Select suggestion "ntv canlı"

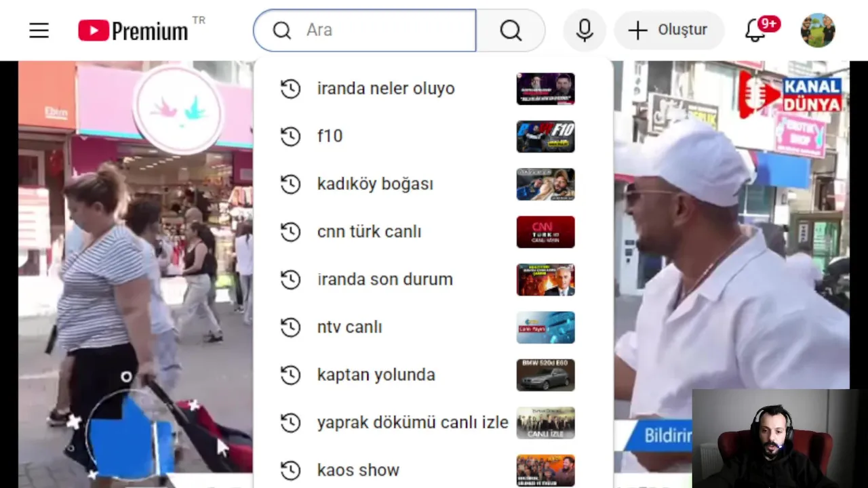pyautogui.click(x=433, y=327)
